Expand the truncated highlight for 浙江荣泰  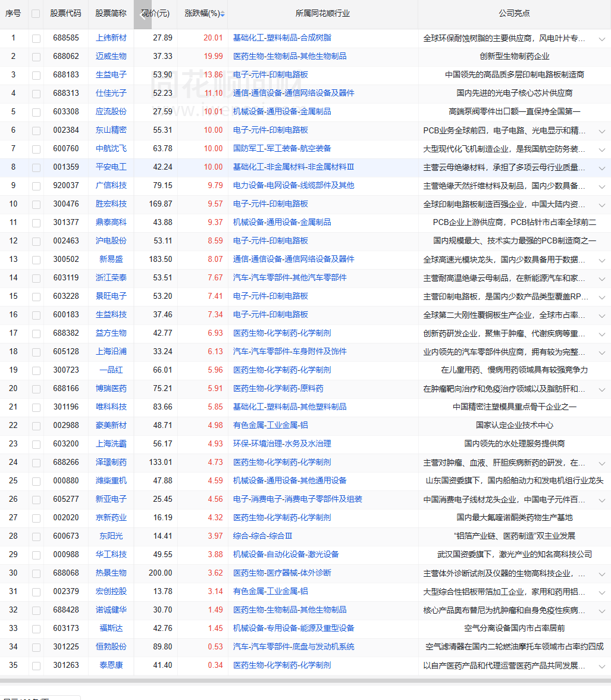602,279
